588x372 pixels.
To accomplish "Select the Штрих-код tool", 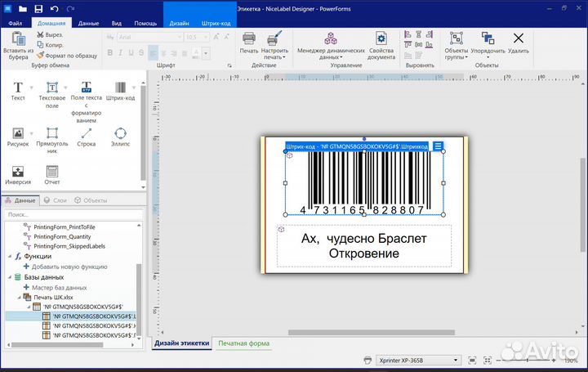I will click(120, 91).
